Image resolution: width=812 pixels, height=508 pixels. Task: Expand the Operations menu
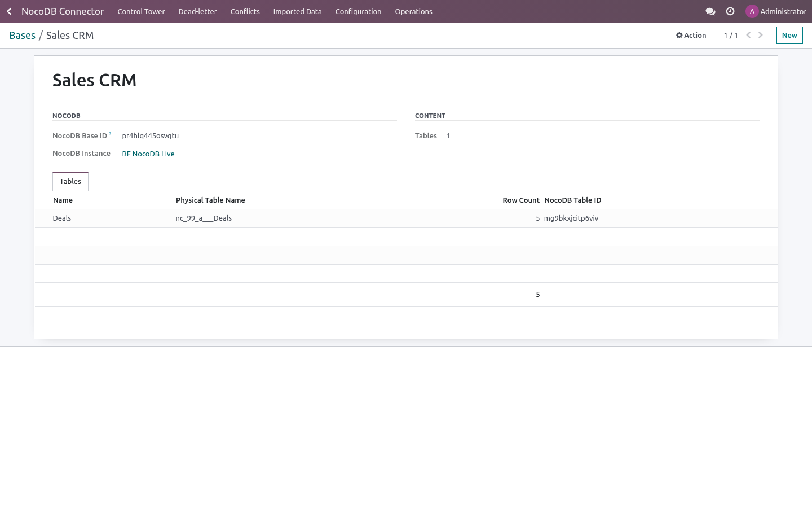point(413,11)
